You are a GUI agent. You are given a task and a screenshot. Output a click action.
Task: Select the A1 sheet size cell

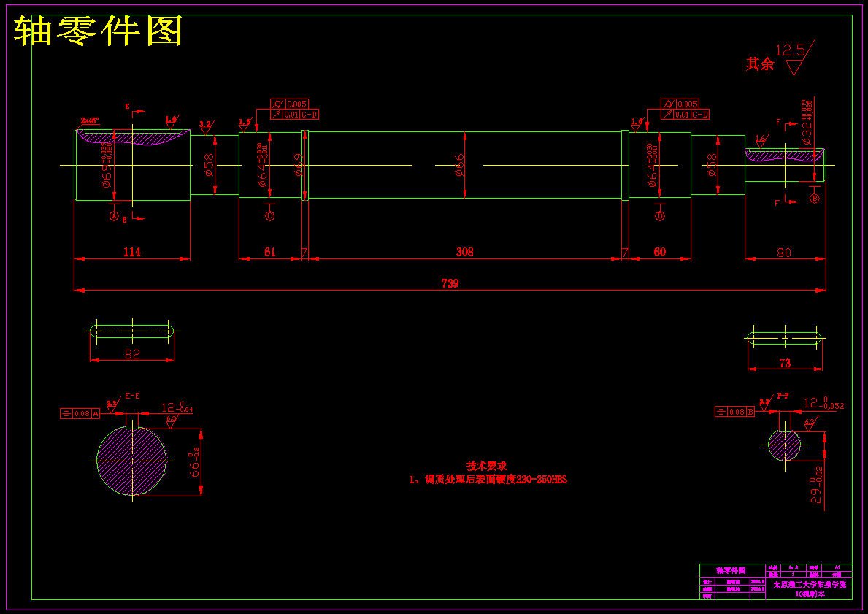pos(837,567)
